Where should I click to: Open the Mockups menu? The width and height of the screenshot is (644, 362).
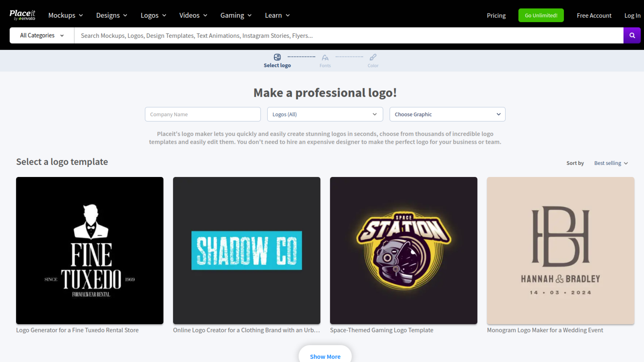coord(65,15)
